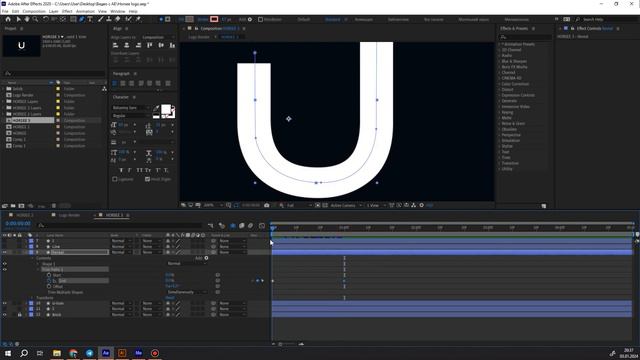Select the Hand tool
The height and width of the screenshot is (360, 640).
27,19
